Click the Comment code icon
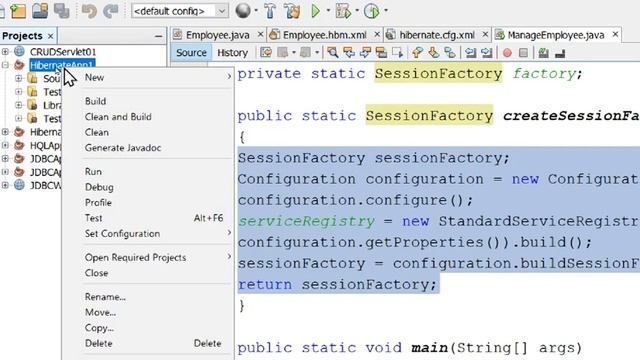640x360 pixels. coord(543,53)
